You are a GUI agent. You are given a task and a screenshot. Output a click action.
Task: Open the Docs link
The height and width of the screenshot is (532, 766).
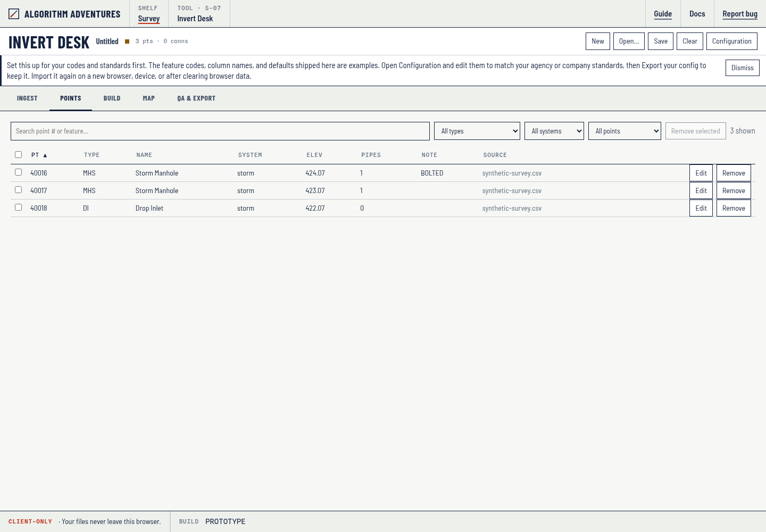(697, 14)
